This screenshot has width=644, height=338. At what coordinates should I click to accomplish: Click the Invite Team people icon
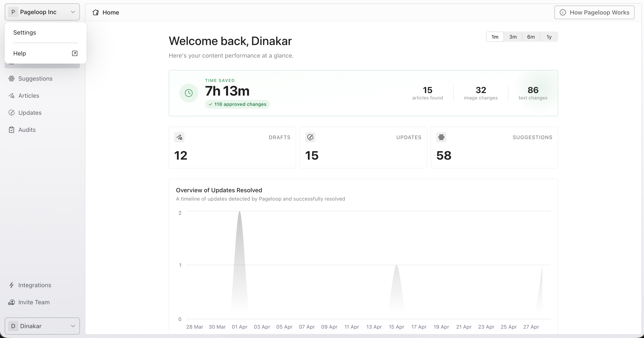[x=12, y=302]
